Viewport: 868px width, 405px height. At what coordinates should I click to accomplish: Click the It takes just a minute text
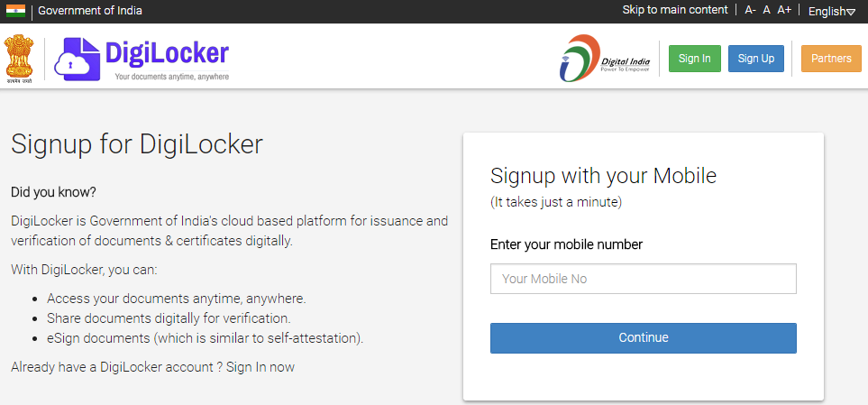pyautogui.click(x=556, y=203)
